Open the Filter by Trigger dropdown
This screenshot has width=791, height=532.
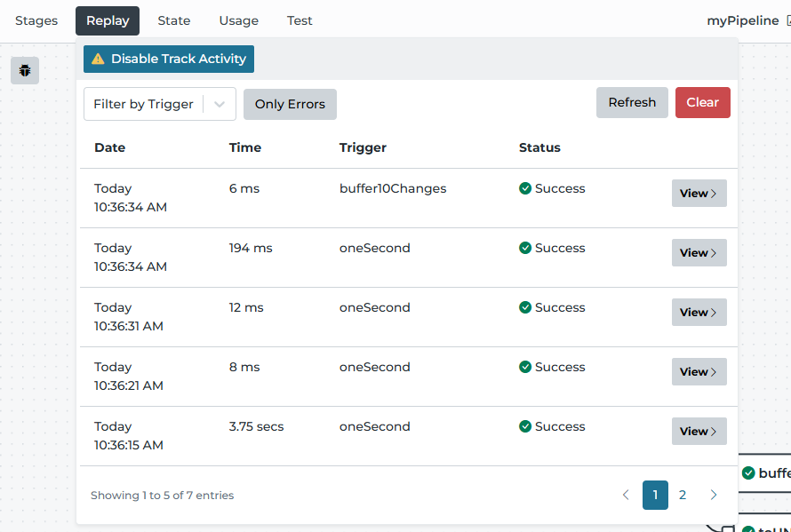pos(160,104)
